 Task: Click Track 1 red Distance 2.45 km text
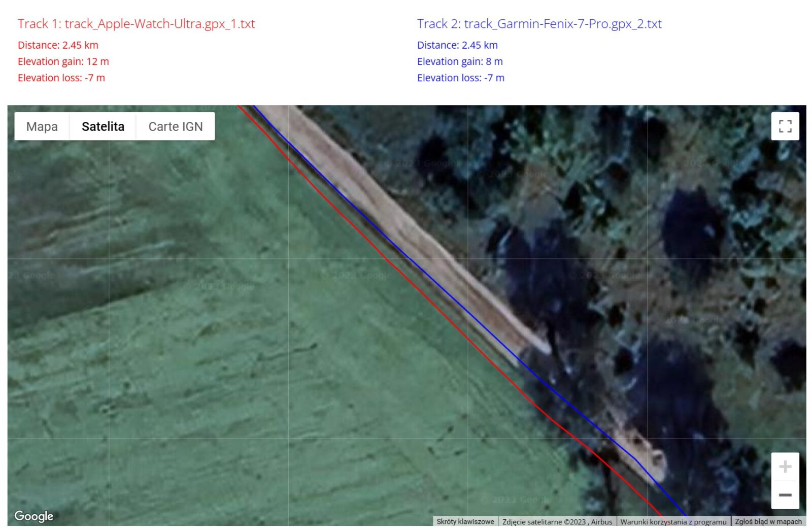58,45
